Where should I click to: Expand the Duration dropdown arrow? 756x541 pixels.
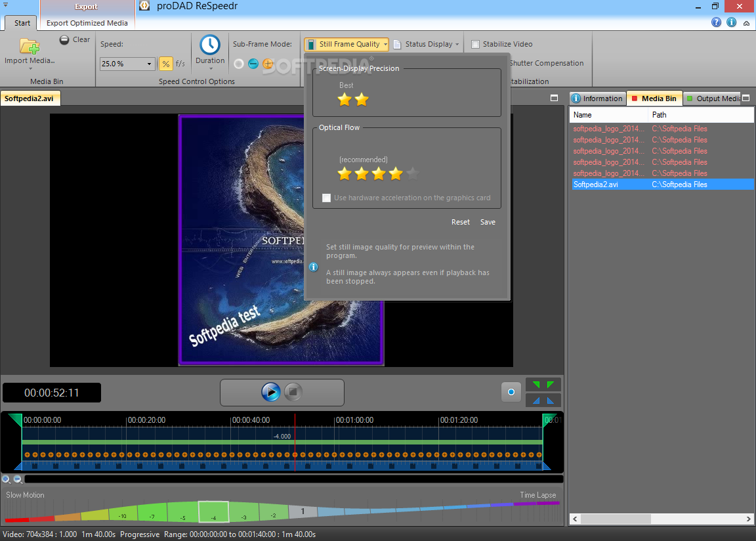tap(210, 68)
